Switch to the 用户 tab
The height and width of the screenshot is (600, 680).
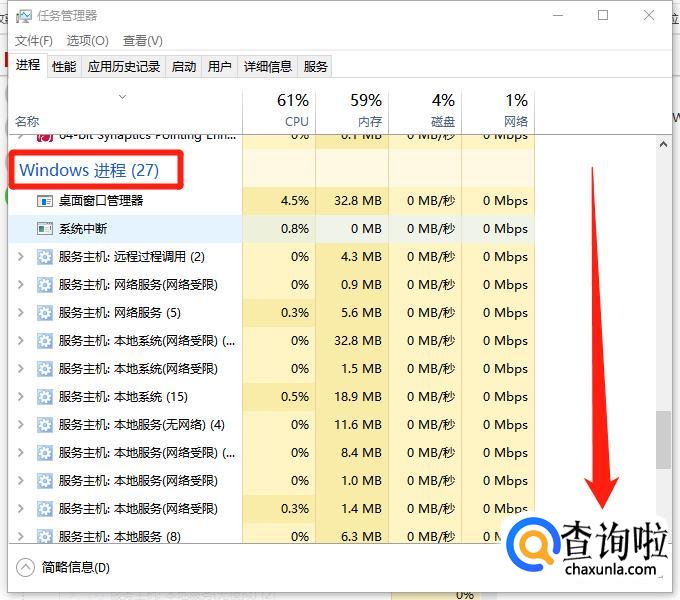(x=219, y=66)
